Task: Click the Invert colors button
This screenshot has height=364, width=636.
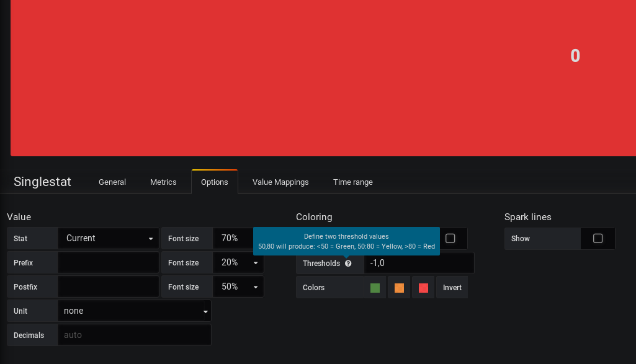Action: pos(452,287)
